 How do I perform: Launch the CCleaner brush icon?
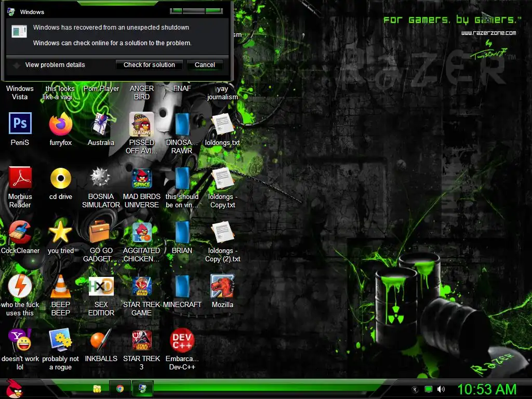pos(20,232)
